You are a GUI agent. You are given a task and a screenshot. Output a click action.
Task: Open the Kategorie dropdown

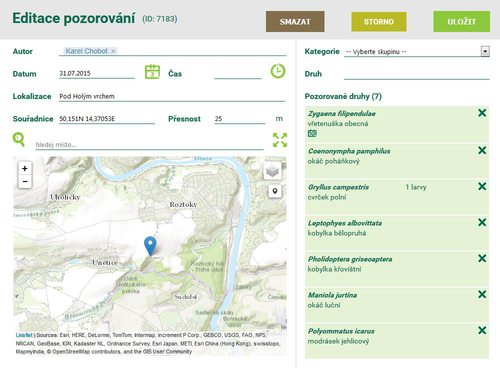417,52
